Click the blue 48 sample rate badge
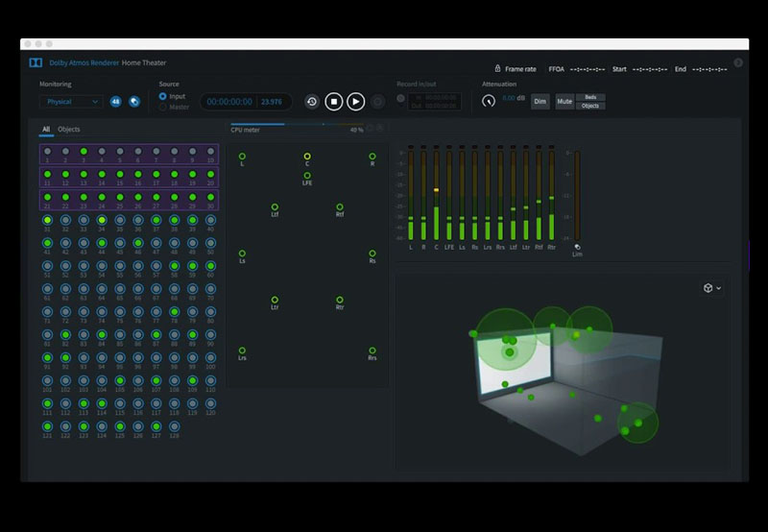The width and height of the screenshot is (768, 532). tap(115, 101)
